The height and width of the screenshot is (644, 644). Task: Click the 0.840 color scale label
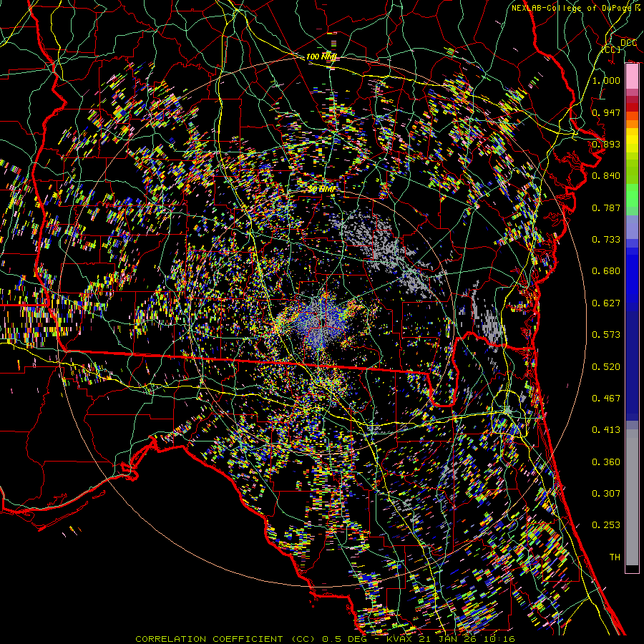tap(606, 176)
